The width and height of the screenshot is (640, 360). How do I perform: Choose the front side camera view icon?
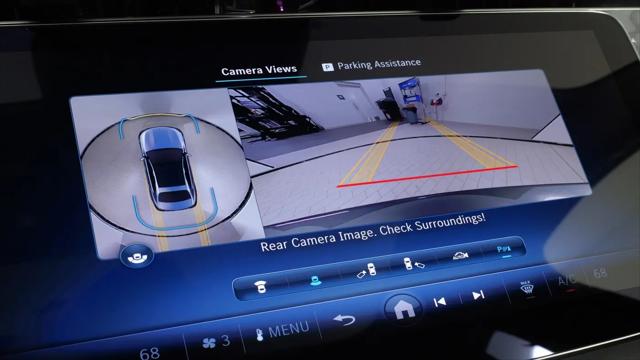413,264
